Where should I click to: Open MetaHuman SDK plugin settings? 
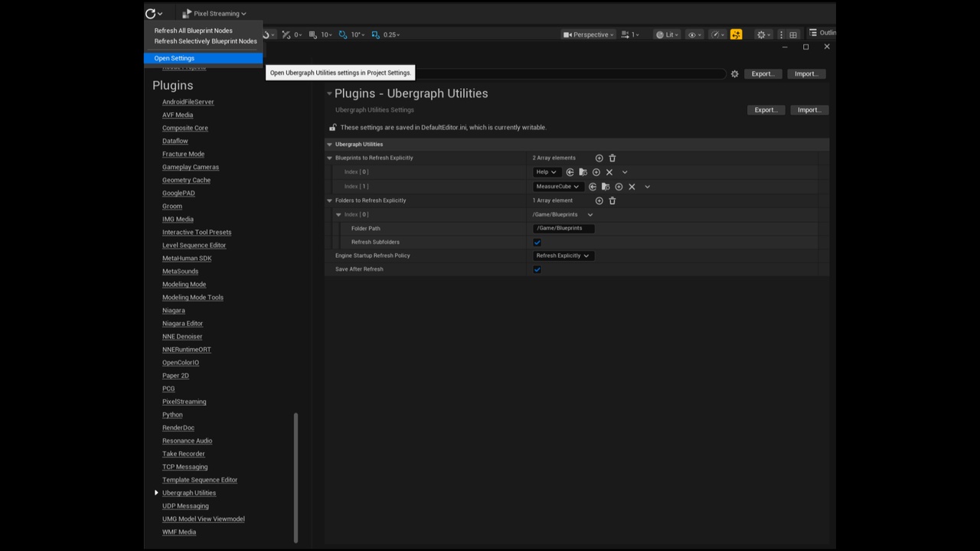point(187,259)
